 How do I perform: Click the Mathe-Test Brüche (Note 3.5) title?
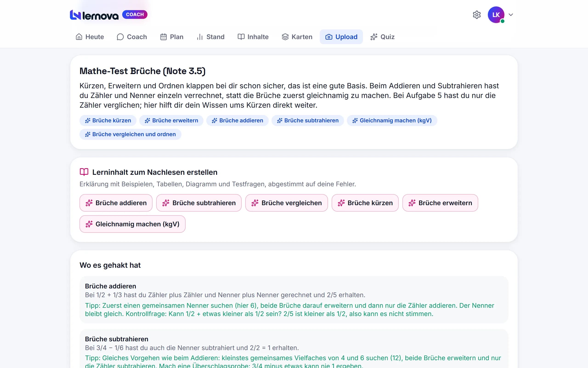(x=143, y=71)
